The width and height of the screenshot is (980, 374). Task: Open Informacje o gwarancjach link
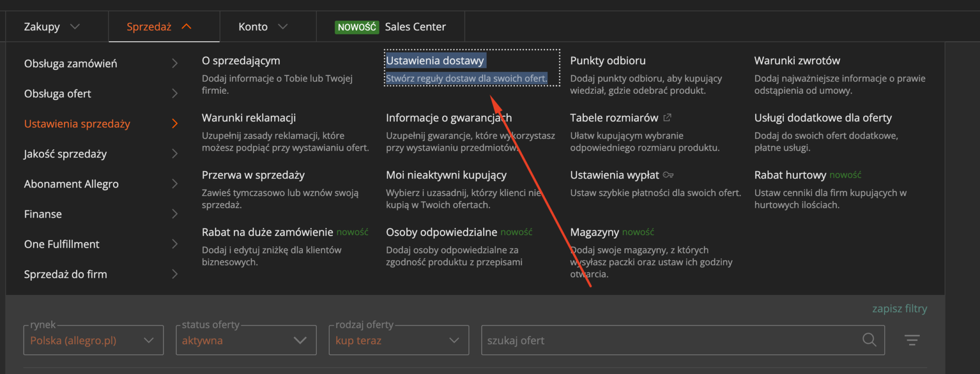[449, 118]
